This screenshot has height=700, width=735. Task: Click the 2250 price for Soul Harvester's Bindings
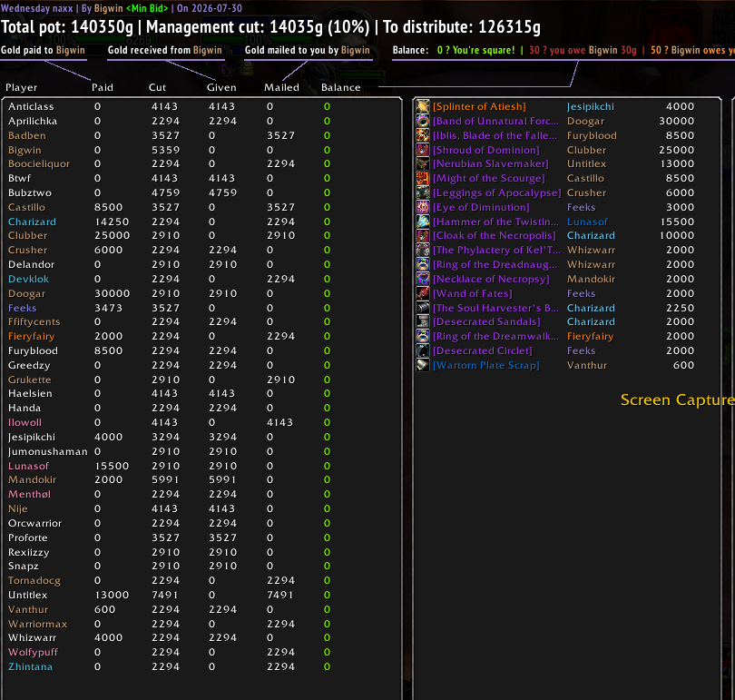coord(681,308)
